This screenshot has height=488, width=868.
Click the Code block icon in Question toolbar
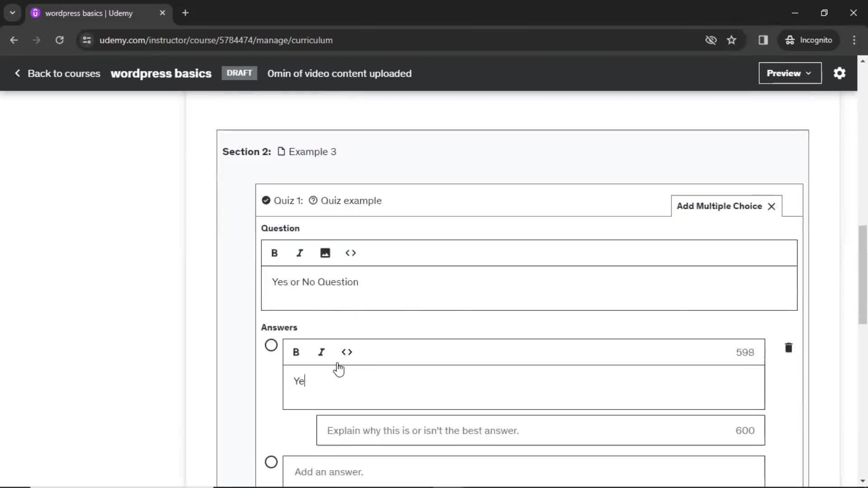pyautogui.click(x=350, y=253)
